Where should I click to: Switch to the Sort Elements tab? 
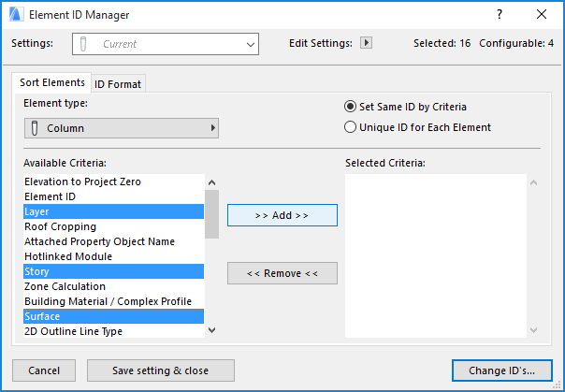coord(52,83)
